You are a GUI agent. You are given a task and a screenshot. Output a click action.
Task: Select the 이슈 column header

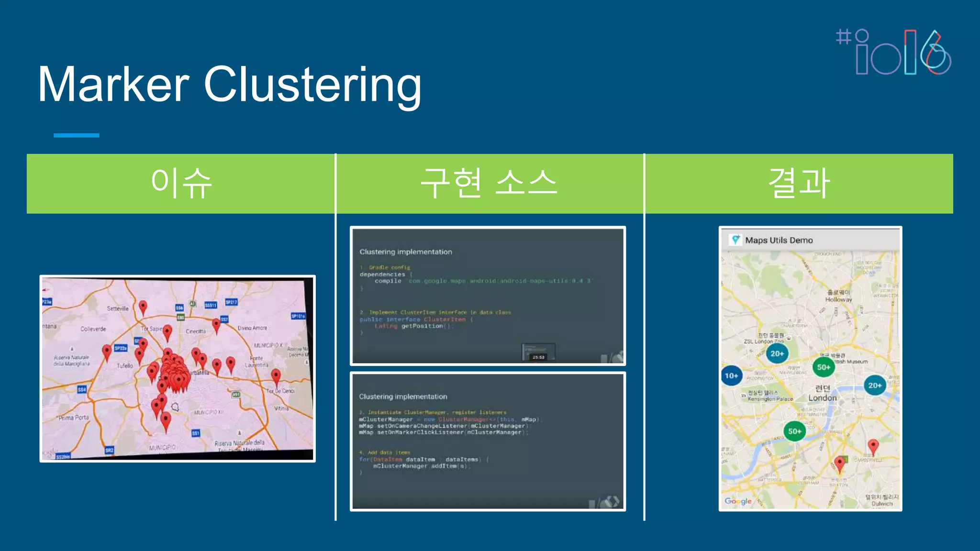coord(181,184)
